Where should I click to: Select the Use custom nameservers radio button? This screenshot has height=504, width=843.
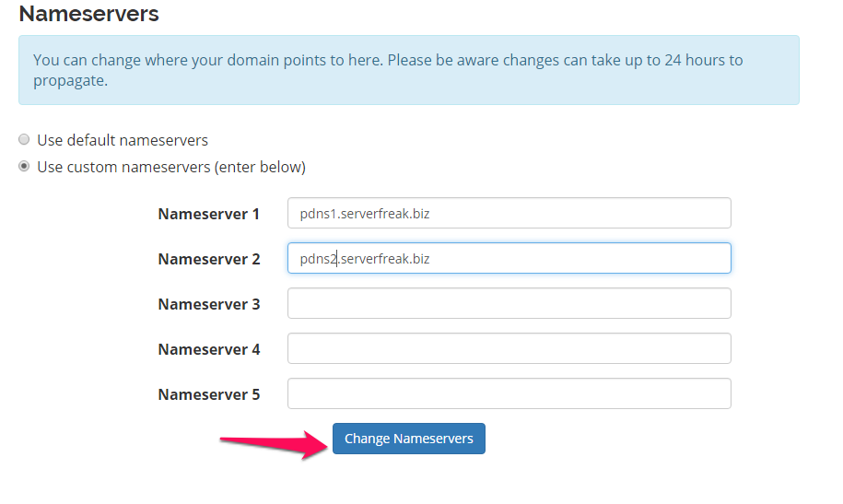click(x=24, y=166)
